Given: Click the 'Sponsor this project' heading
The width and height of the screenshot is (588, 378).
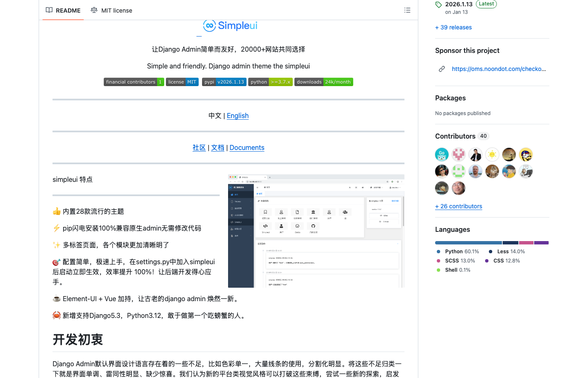Looking at the screenshot, I should 467,50.
